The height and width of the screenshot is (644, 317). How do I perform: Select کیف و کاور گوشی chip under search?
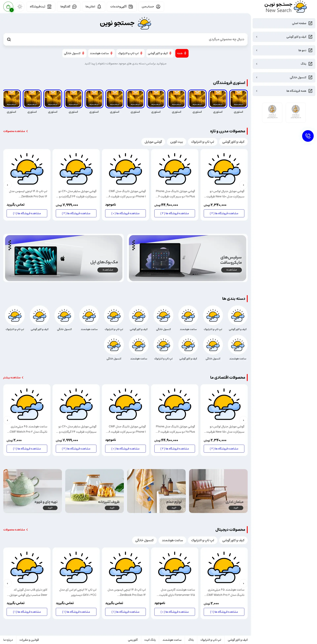[160, 53]
